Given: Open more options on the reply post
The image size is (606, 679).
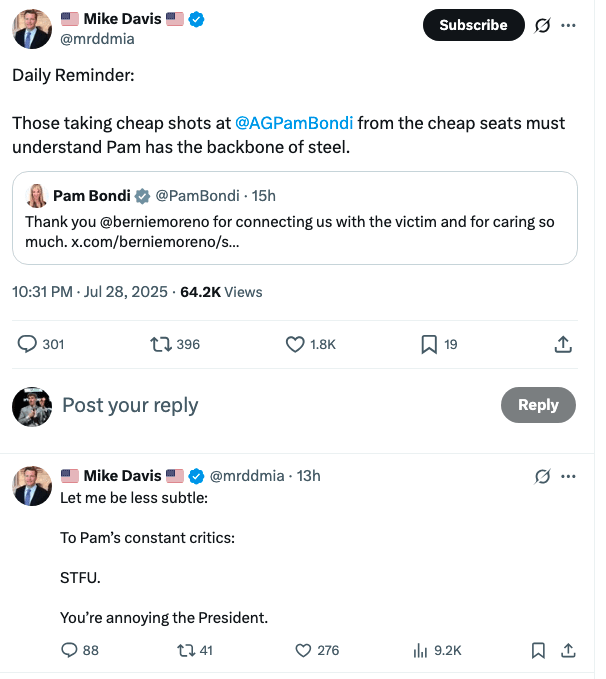Looking at the screenshot, I should click(x=569, y=476).
